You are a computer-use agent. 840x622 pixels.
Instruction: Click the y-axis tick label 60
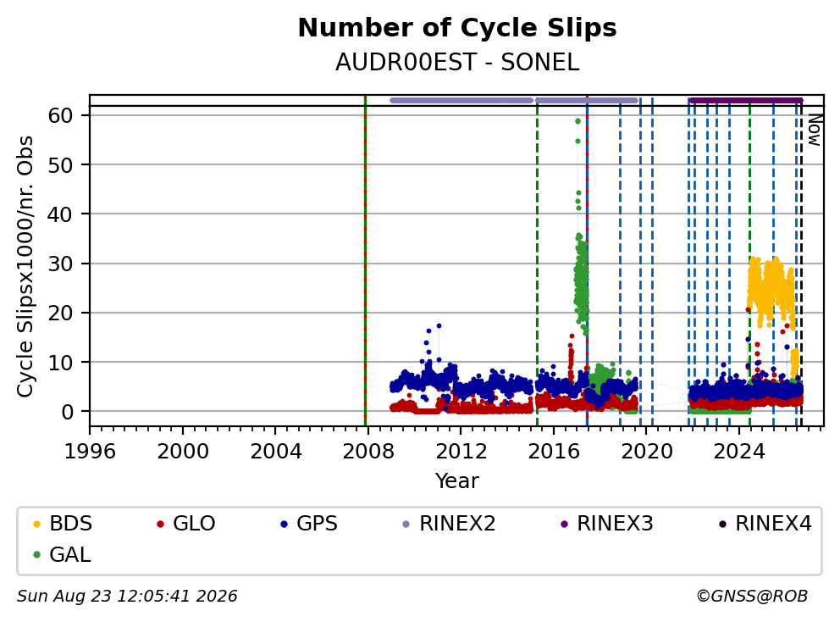tap(60, 115)
